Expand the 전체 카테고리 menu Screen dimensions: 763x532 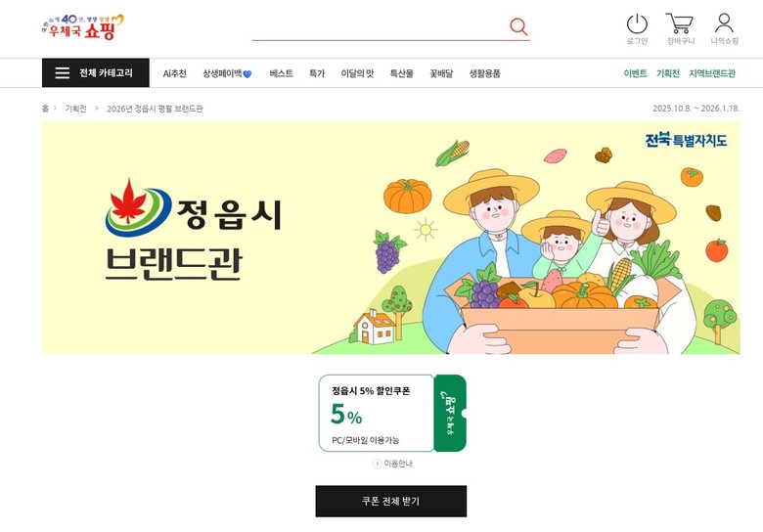click(96, 73)
